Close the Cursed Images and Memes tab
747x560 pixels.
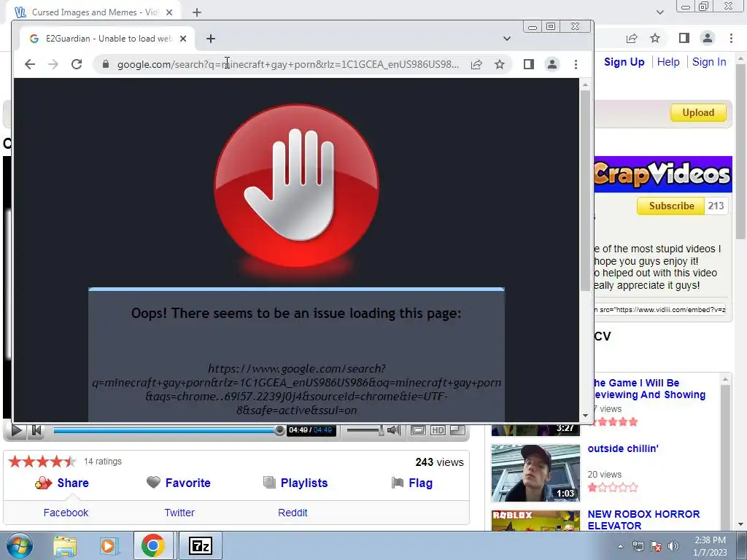[169, 12]
